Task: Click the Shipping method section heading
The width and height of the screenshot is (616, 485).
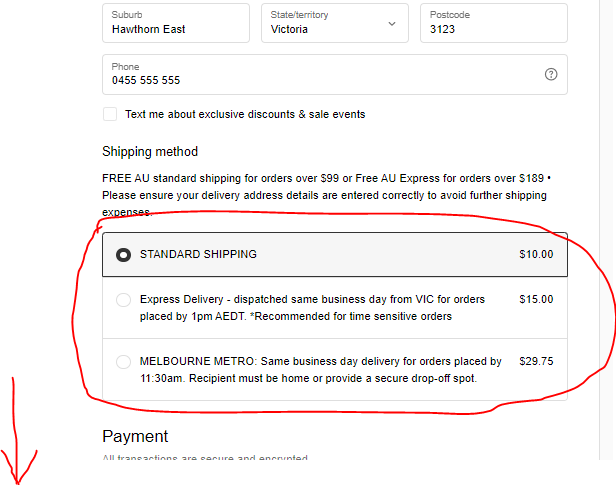Action: (x=150, y=152)
